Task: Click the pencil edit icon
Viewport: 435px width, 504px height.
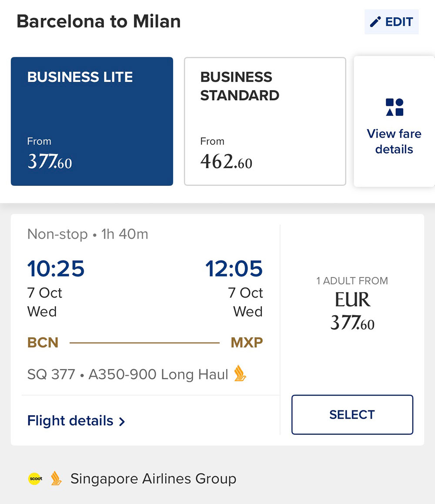Action: (375, 22)
